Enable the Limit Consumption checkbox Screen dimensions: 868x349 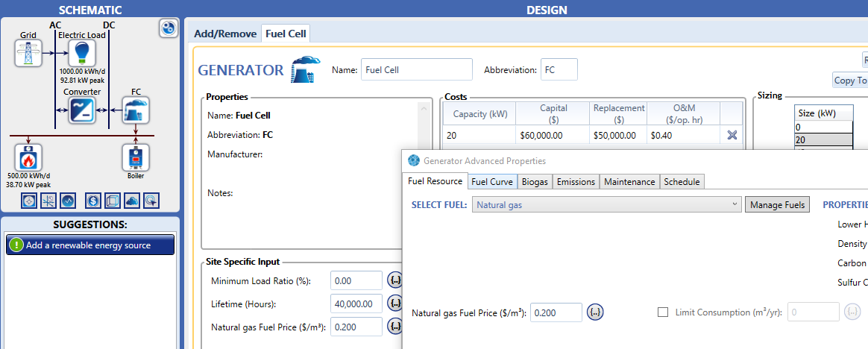point(663,312)
